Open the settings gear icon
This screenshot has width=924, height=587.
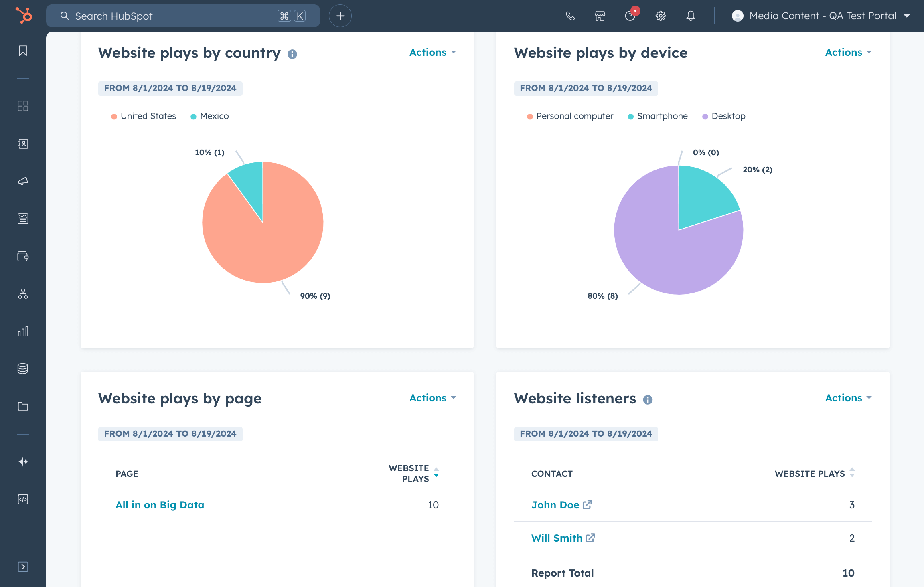(x=661, y=16)
